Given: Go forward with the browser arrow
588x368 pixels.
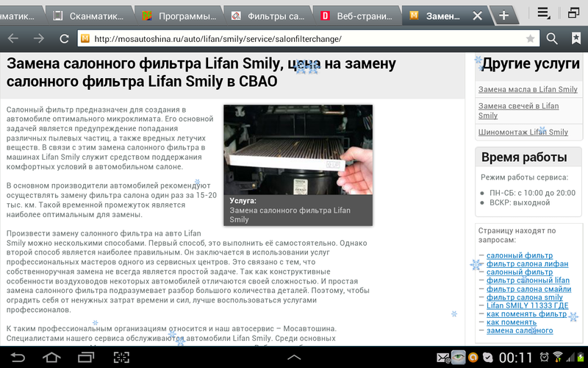Looking at the screenshot, I should (39, 38).
